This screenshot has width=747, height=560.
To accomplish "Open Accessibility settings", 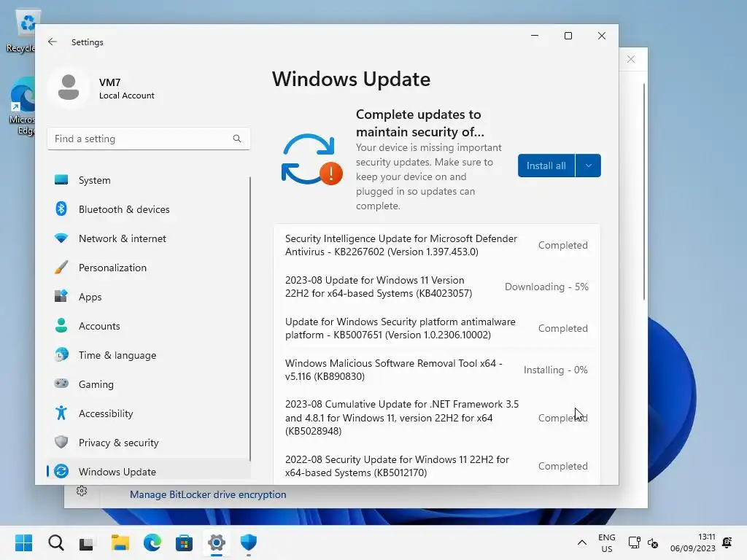I will 149,413.
